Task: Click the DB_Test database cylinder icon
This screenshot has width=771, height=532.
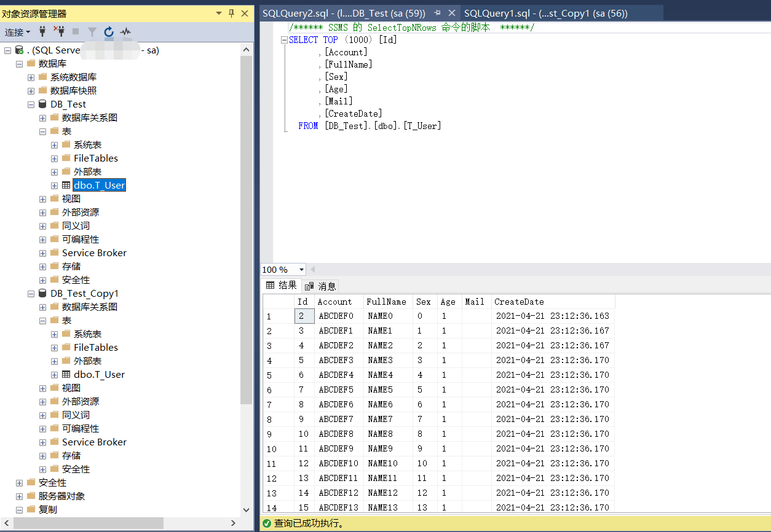Action: (x=42, y=104)
